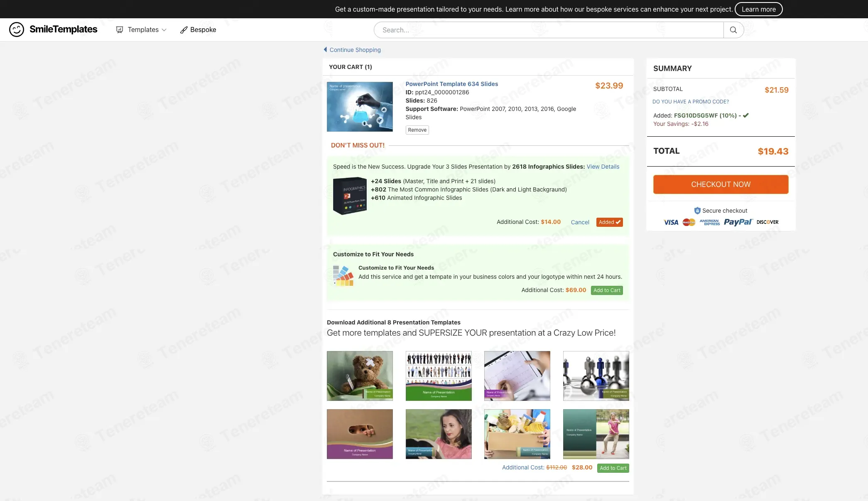Open PowerPoint Template 634 Slides link
Image resolution: width=868 pixels, height=501 pixels.
click(452, 84)
